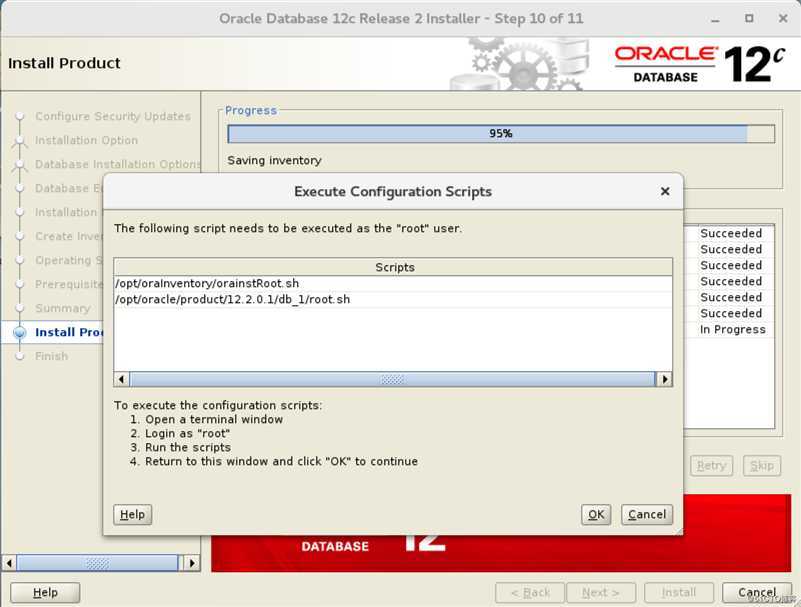Click the Retry button
The height and width of the screenshot is (607, 801).
click(711, 465)
